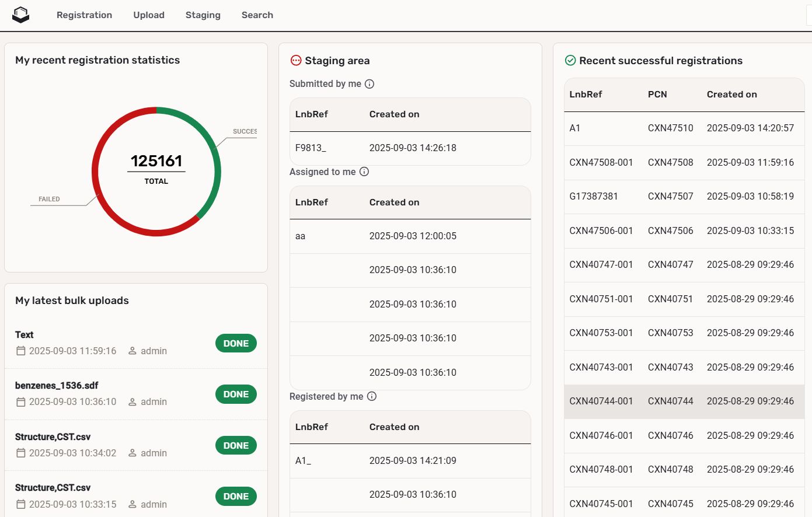Viewport: 812px width, 517px height.
Task: Click the red Staging area status icon
Action: pyautogui.click(x=296, y=60)
